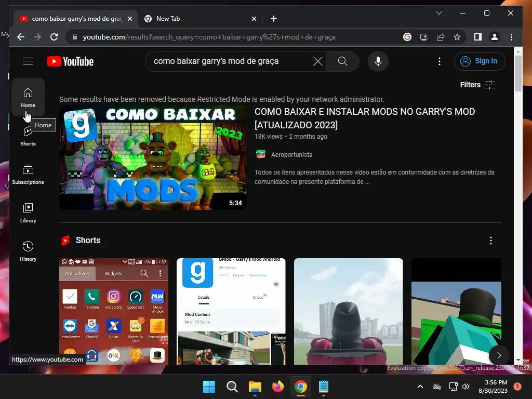Image resolution: width=532 pixels, height=399 pixels.
Task: Open History in the sidebar
Action: coord(28,251)
